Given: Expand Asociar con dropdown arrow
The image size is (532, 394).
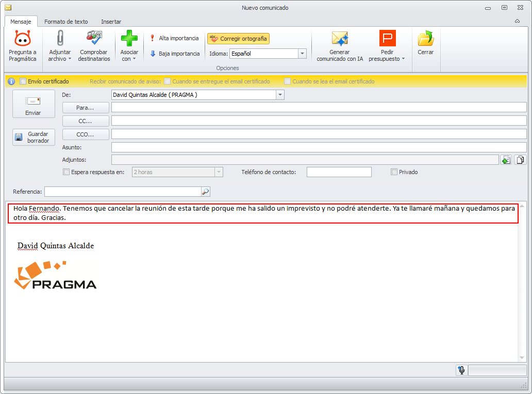Looking at the screenshot, I should (x=135, y=59).
